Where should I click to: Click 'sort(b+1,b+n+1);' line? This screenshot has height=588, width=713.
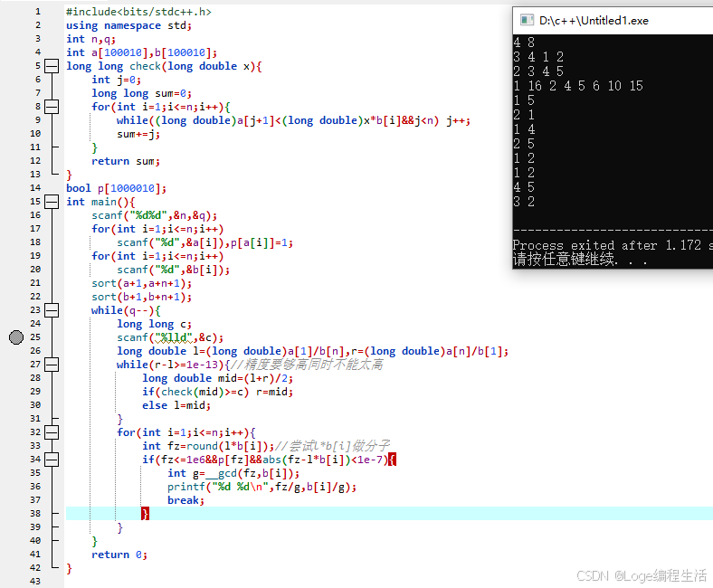(x=142, y=297)
